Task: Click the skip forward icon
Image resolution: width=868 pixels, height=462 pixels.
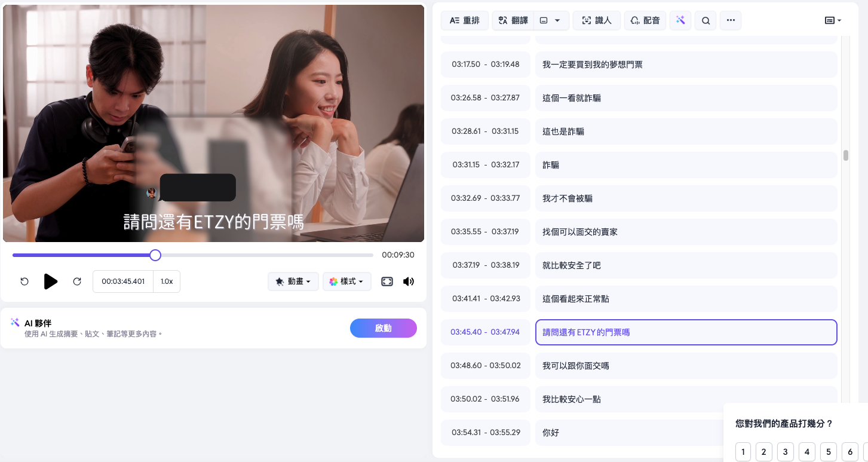Action: pyautogui.click(x=77, y=282)
